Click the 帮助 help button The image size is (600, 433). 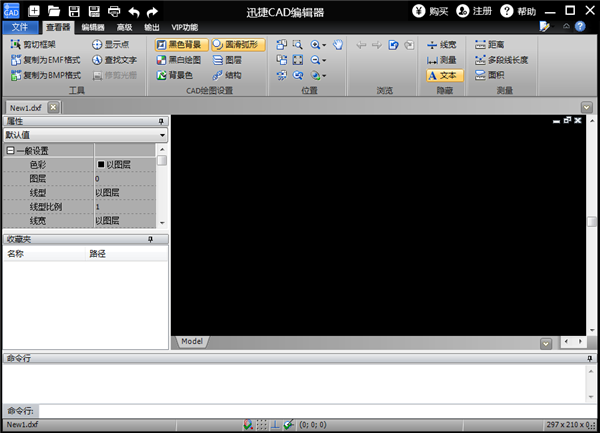pyautogui.click(x=518, y=11)
